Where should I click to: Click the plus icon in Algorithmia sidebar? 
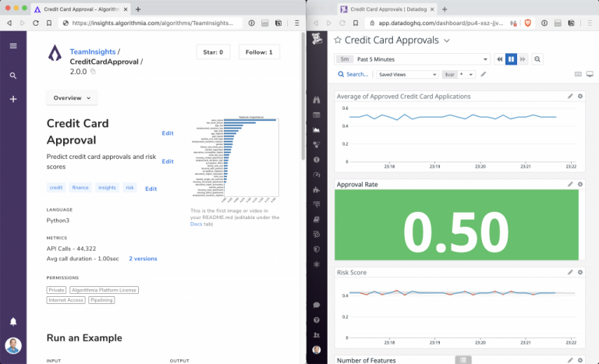pos(13,100)
